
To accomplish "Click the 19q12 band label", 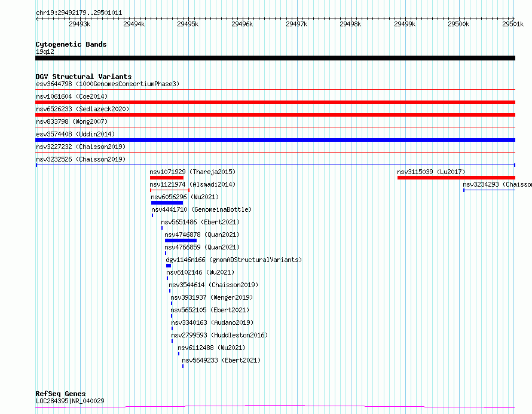I will (x=45, y=51).
